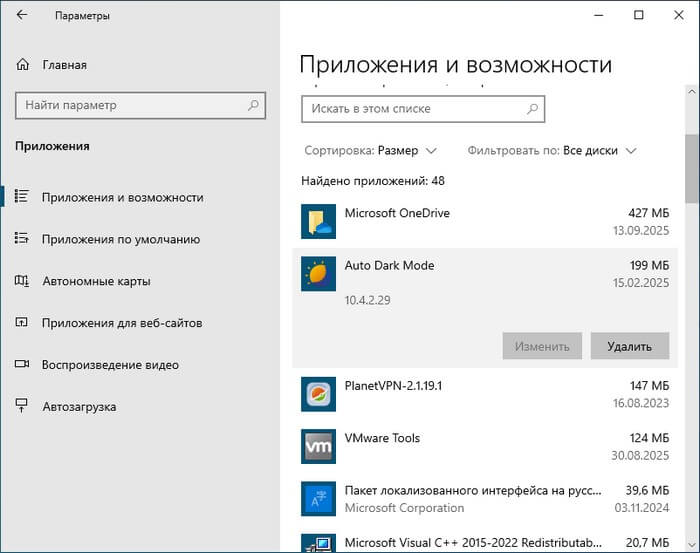Open Приложения по умолчанию section
700x553 pixels.
[x=121, y=239]
